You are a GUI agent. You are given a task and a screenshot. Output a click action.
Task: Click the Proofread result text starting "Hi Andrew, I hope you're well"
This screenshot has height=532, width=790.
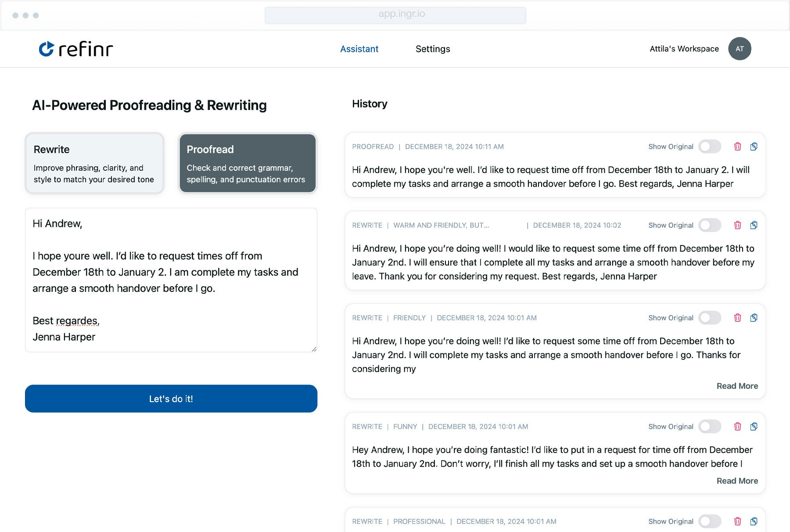tap(551, 177)
